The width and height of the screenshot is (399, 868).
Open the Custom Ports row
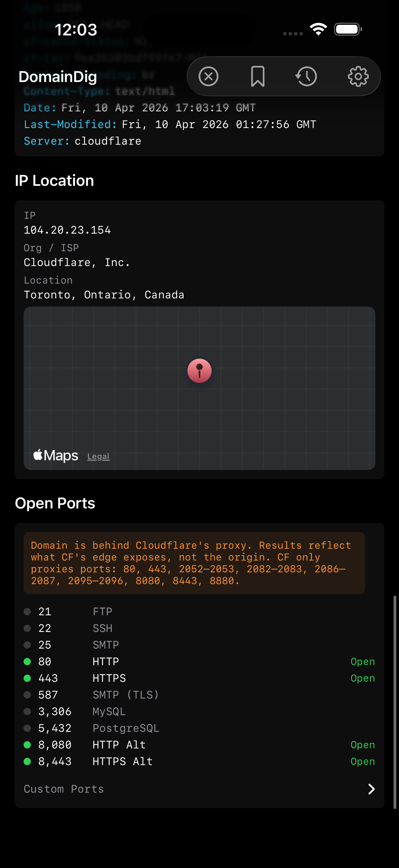tap(199, 789)
